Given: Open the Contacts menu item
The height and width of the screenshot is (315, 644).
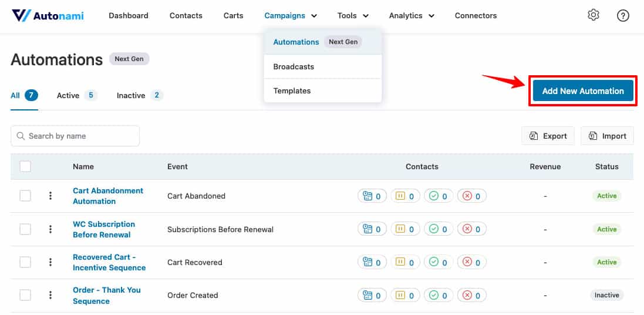Looking at the screenshot, I should (186, 16).
